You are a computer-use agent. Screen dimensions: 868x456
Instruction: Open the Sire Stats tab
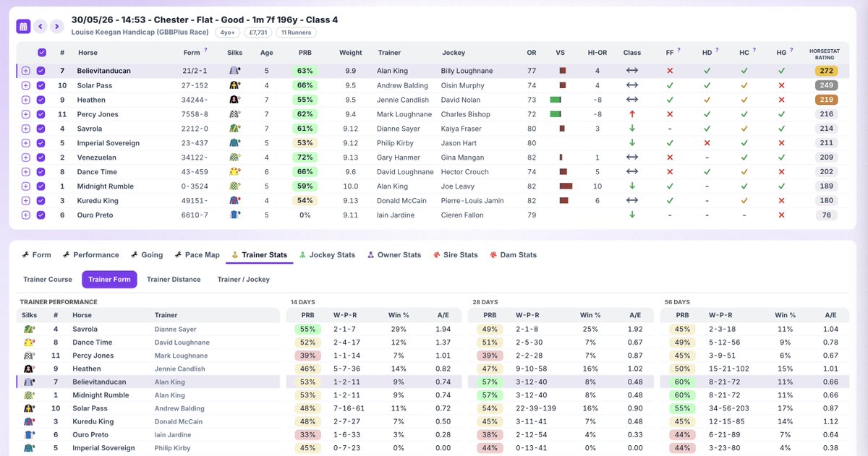456,255
